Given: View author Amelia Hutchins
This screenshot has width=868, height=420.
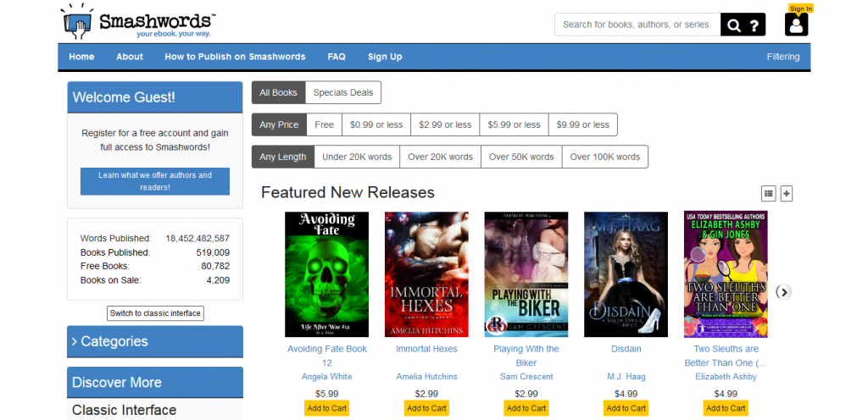Looking at the screenshot, I should (x=427, y=376).
